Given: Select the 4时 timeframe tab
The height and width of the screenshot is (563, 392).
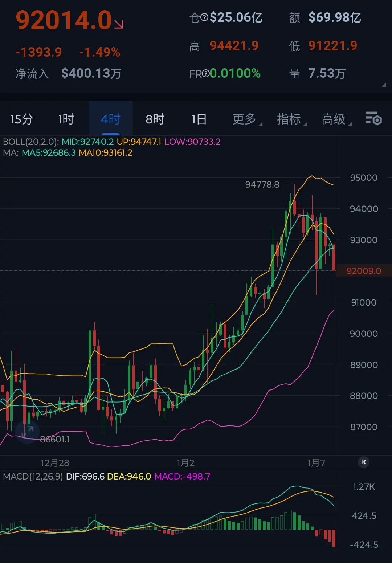Looking at the screenshot, I should pyautogui.click(x=111, y=119).
